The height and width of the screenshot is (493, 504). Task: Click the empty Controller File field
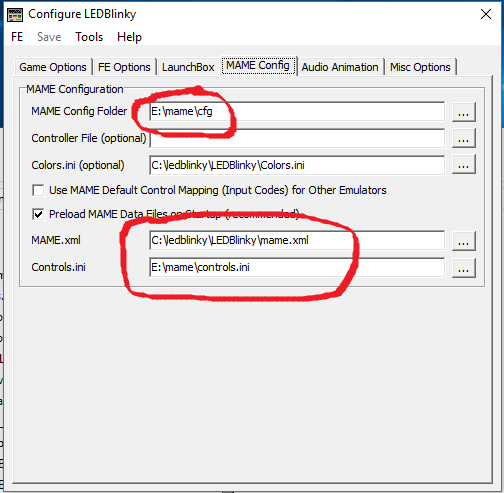297,138
